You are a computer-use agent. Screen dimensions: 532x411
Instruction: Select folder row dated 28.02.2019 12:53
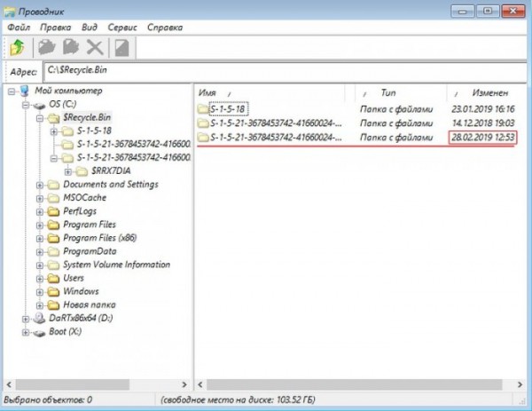coord(356,138)
